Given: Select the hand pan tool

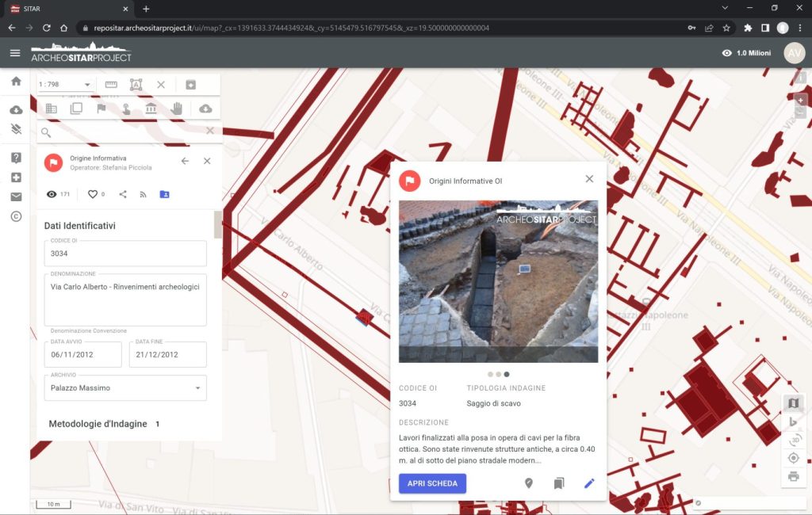Looking at the screenshot, I should [x=177, y=109].
